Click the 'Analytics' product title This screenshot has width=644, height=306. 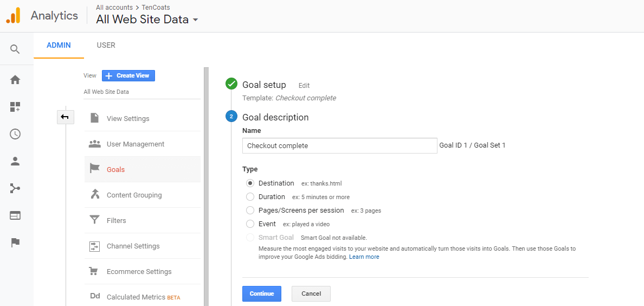54,16
